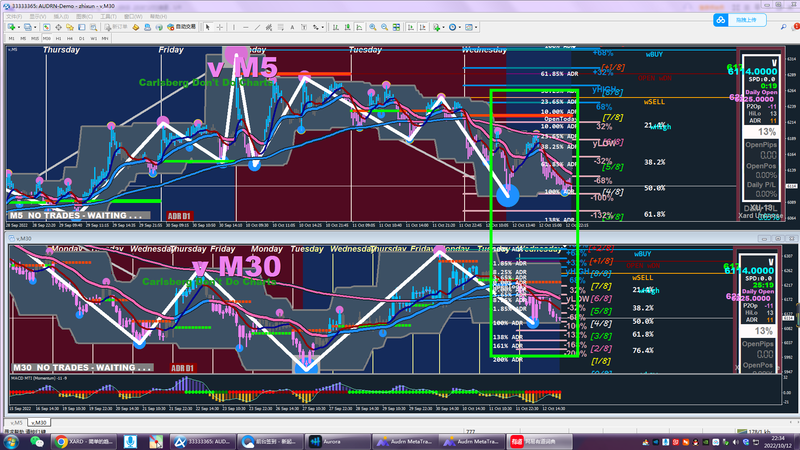This screenshot has width=800, height=450.
Task: Switch to bar chart display
Action: click(336, 27)
